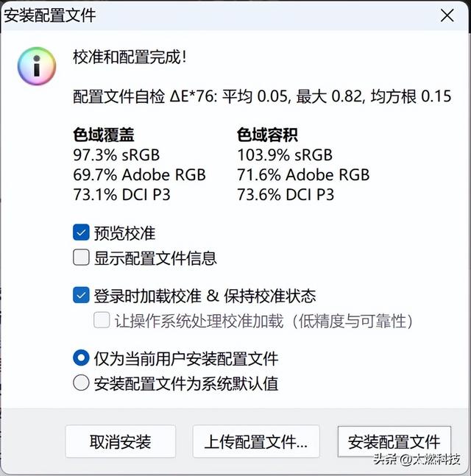Screen dimensions: 471x476
Task: Choose 安装配置文件为系统默认值 radio option
Action: coord(81,383)
